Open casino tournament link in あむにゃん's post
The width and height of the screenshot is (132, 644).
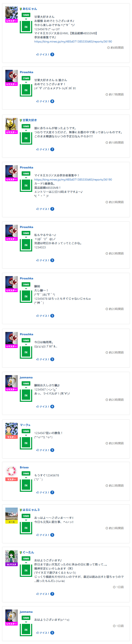pos(73,41)
